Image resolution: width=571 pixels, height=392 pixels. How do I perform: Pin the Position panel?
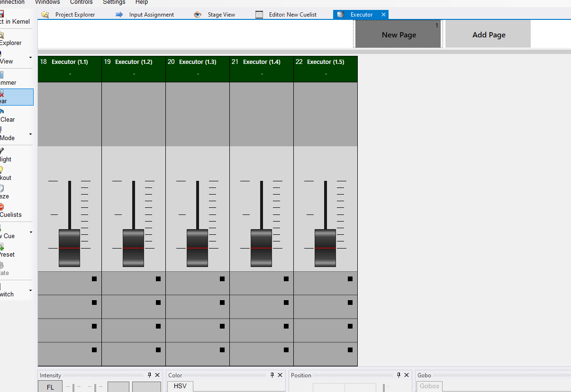point(399,375)
